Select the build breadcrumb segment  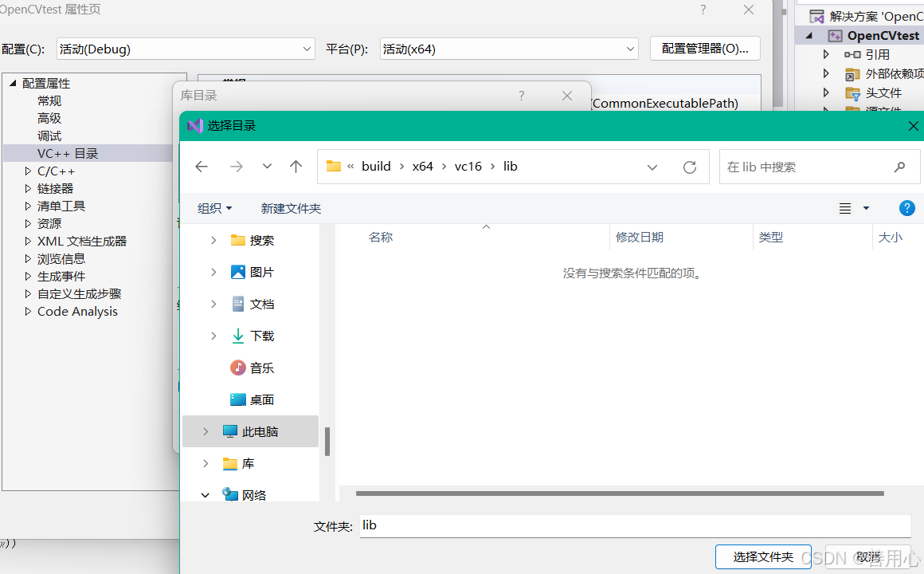[376, 167]
